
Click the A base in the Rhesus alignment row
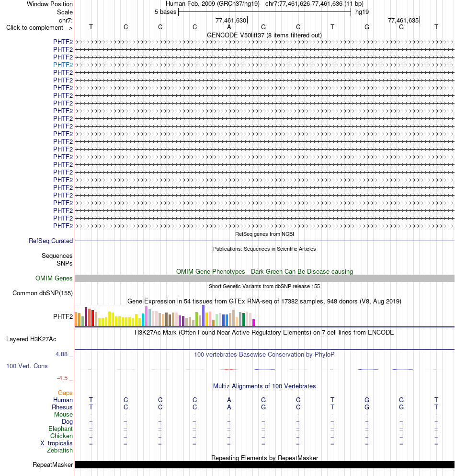coord(229,407)
